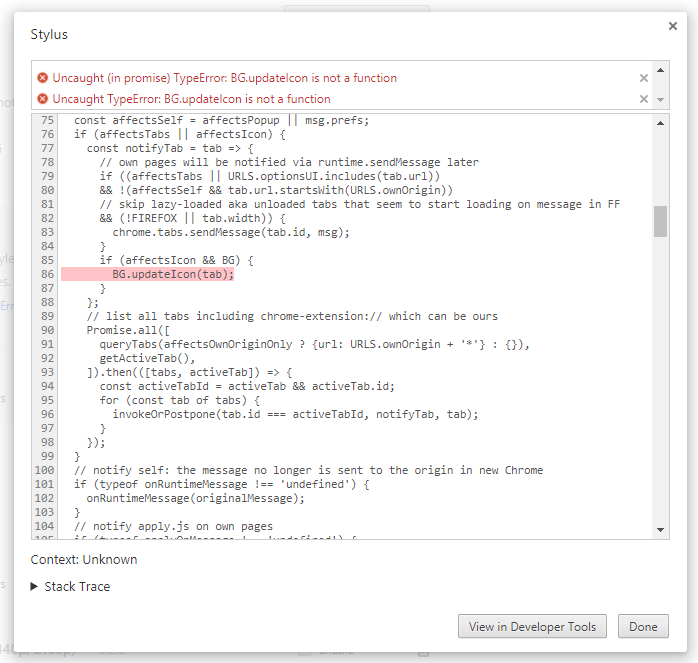
Task: Expand the Stack Trace section
Action: tap(70, 586)
